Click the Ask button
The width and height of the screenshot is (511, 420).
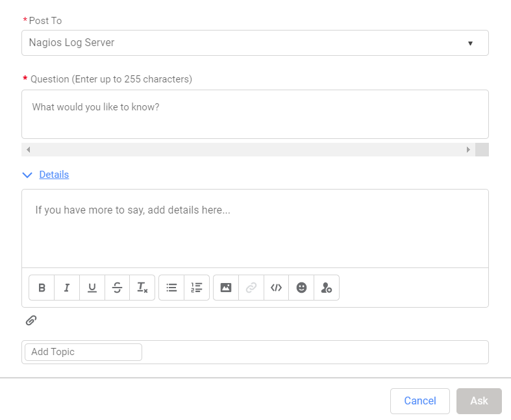[479, 401]
